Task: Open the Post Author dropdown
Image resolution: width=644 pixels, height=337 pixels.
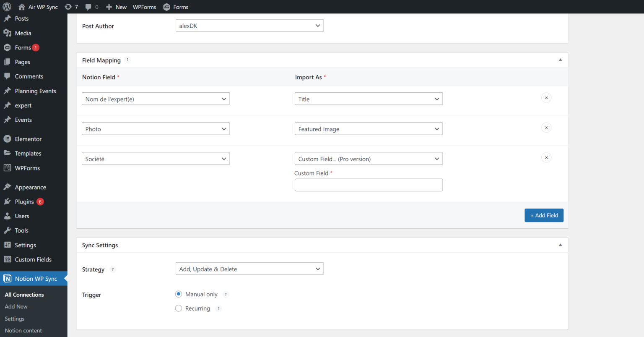Action: (x=249, y=26)
